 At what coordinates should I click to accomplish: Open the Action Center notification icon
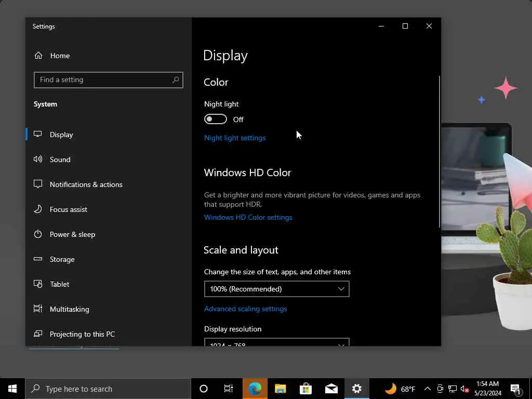[516, 389]
